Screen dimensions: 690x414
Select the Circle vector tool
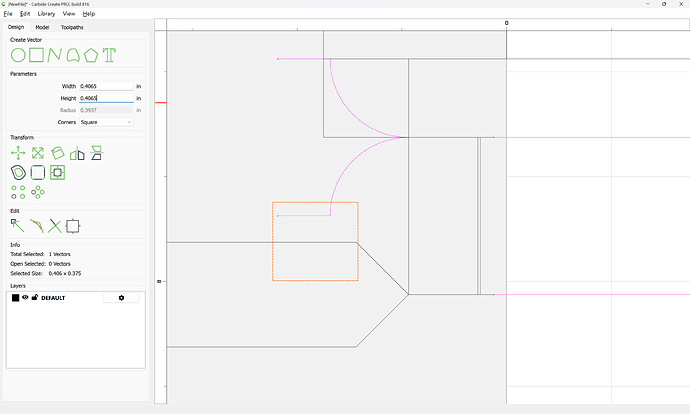click(18, 55)
